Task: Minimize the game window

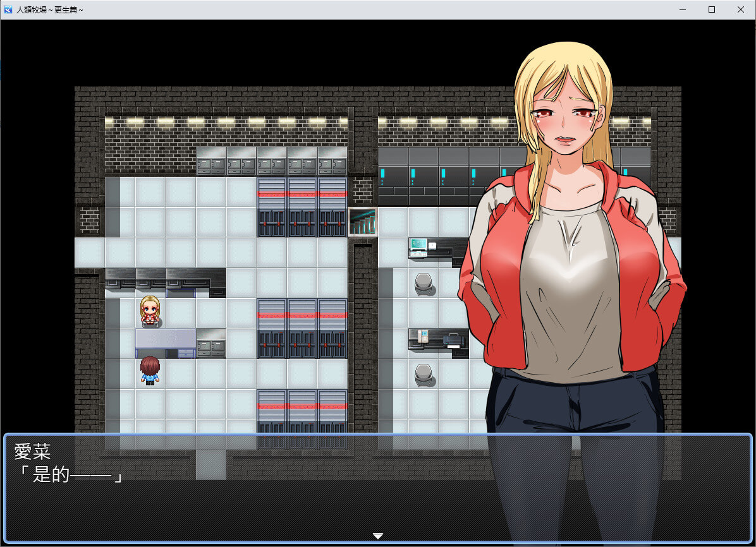Action: click(x=683, y=9)
